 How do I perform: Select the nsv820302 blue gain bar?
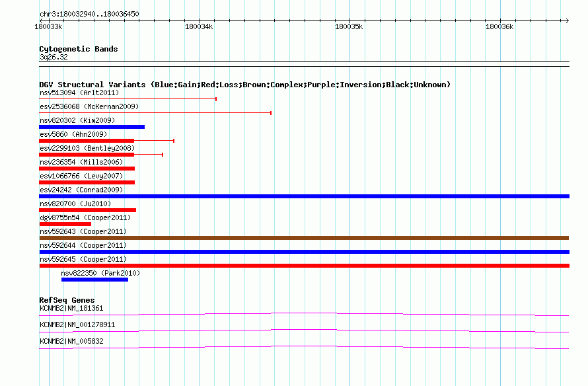(92, 127)
